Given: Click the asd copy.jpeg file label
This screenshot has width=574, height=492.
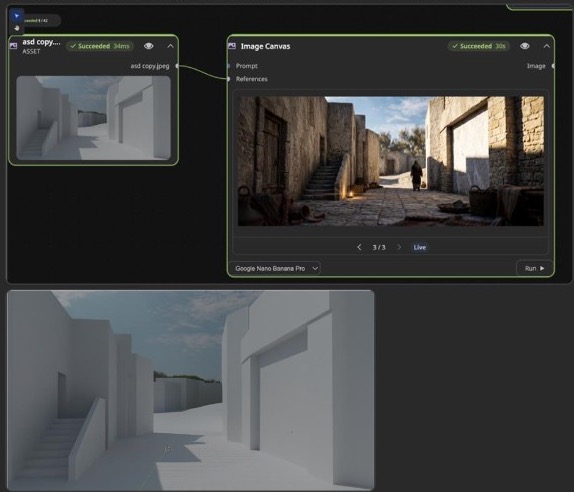Looking at the screenshot, I should tap(150, 66).
